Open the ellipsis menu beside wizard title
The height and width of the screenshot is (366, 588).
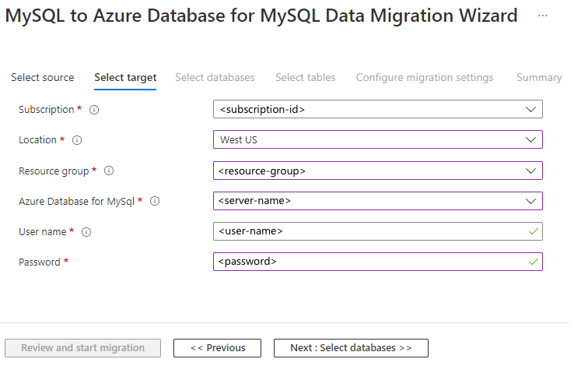pos(543,16)
